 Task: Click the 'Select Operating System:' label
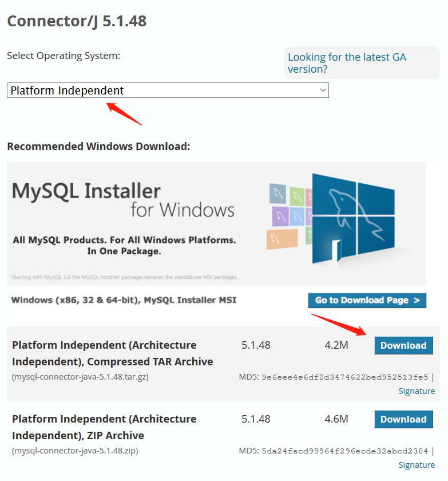pos(64,56)
